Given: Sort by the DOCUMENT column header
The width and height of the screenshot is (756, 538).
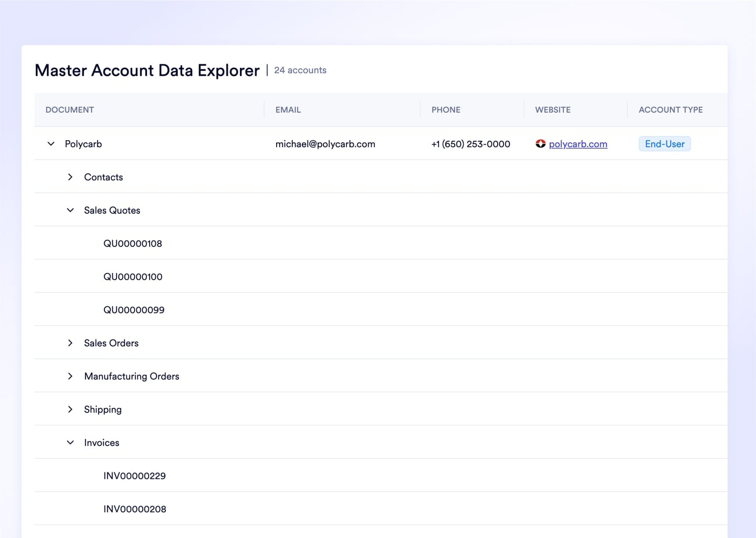Looking at the screenshot, I should point(70,110).
